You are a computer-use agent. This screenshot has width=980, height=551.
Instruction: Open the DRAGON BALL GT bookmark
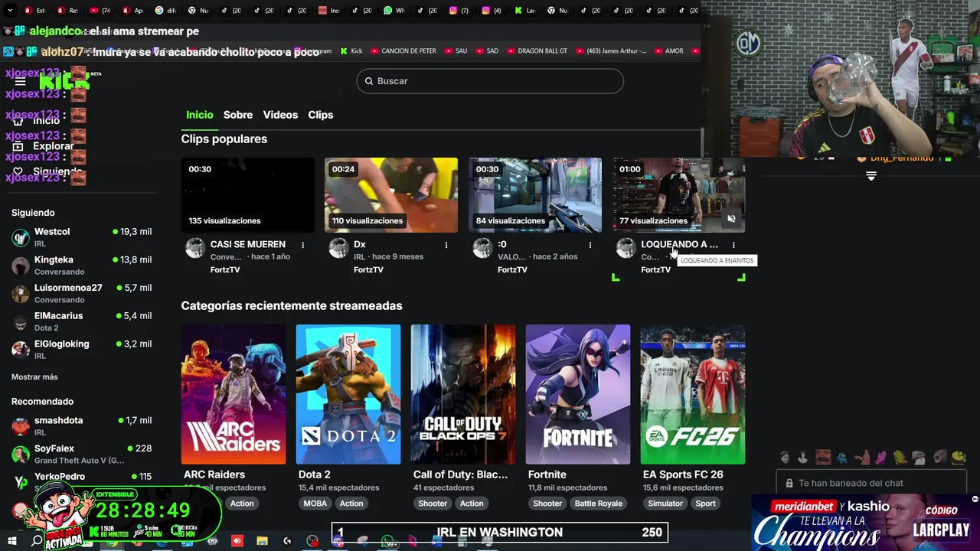pos(537,51)
